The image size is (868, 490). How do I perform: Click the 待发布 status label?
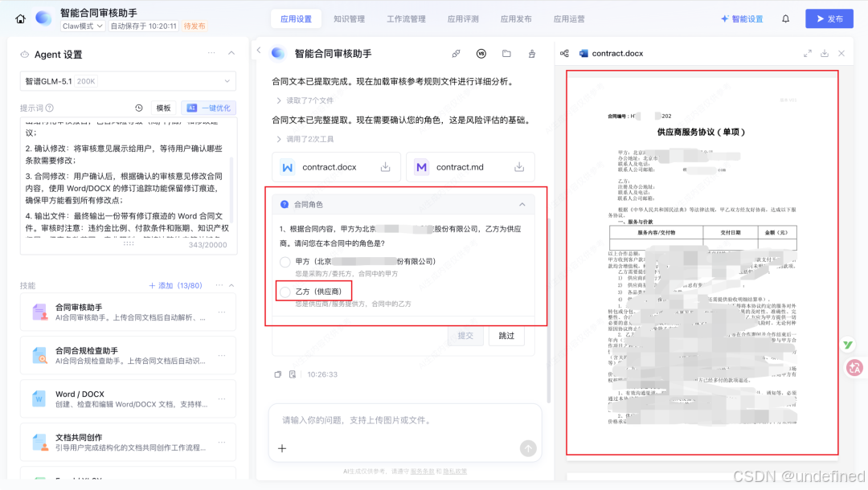[194, 26]
